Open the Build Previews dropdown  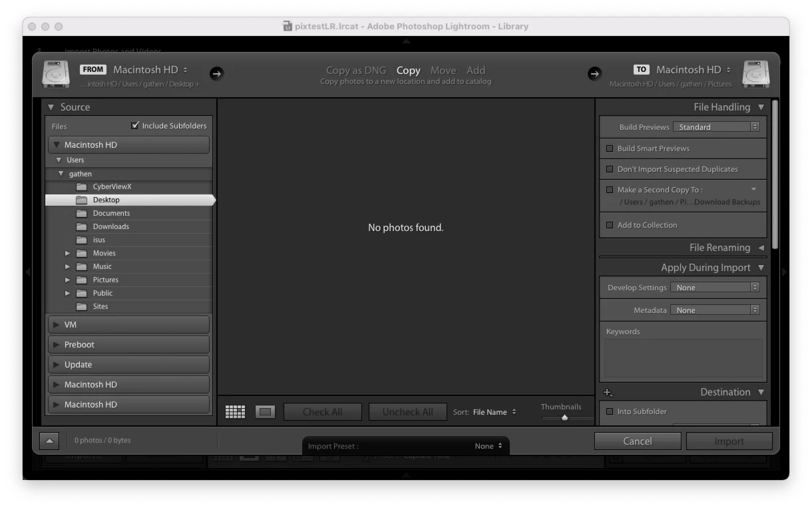716,127
